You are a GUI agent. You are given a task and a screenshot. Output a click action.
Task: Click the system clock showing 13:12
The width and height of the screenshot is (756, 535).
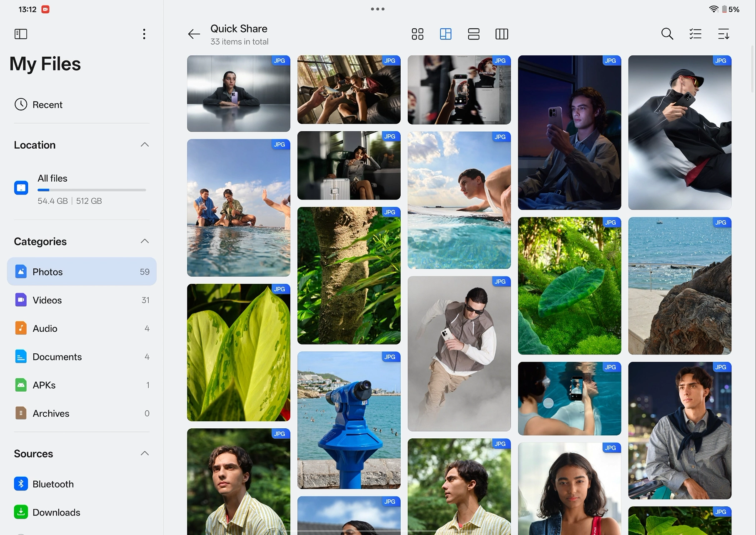pos(27,9)
